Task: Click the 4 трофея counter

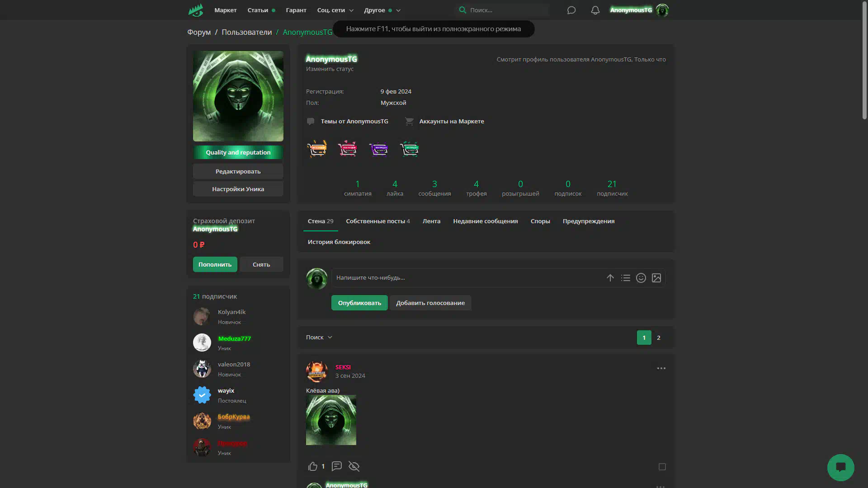Action: pos(476,188)
